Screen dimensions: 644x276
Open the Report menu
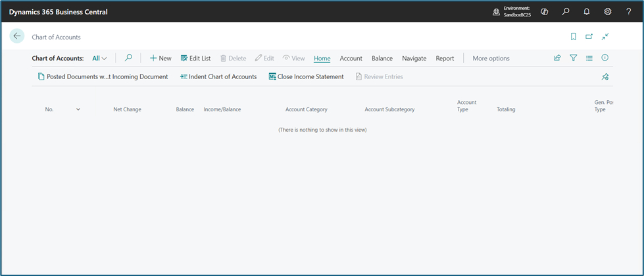point(445,59)
